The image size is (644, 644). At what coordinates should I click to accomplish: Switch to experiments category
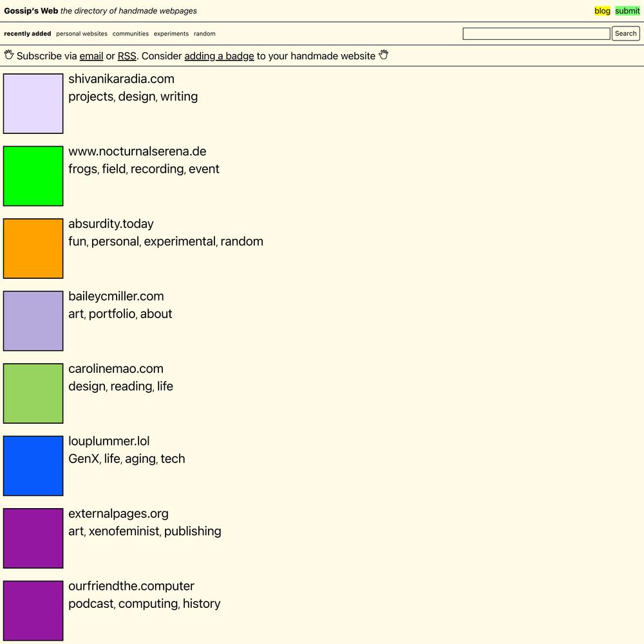tap(171, 33)
